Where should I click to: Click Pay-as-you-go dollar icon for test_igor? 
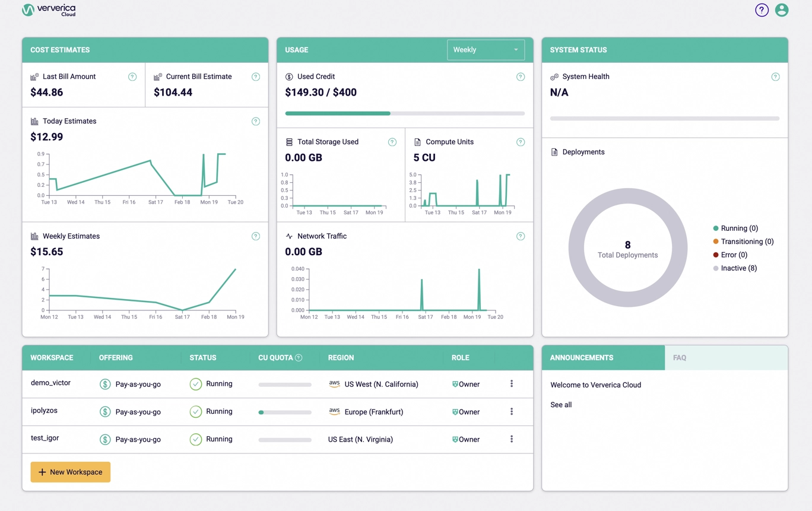(x=105, y=439)
